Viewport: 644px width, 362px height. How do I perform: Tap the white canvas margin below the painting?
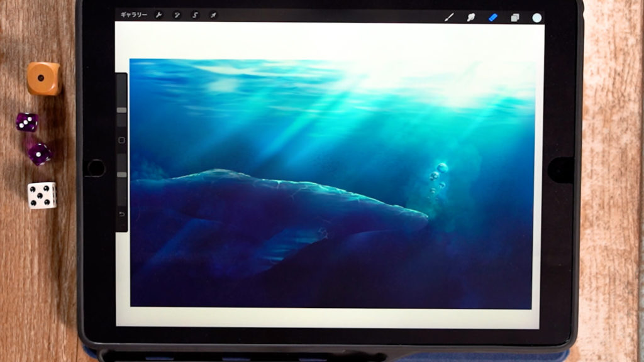[327, 317]
